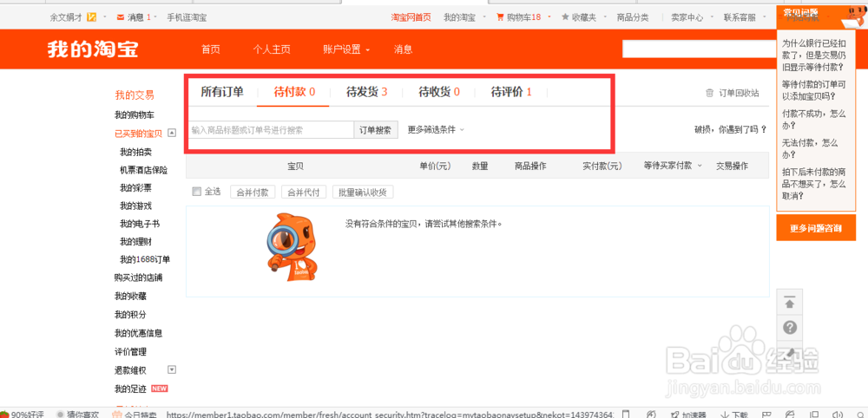Open 我的游戏 in the sidebar

pyautogui.click(x=135, y=206)
